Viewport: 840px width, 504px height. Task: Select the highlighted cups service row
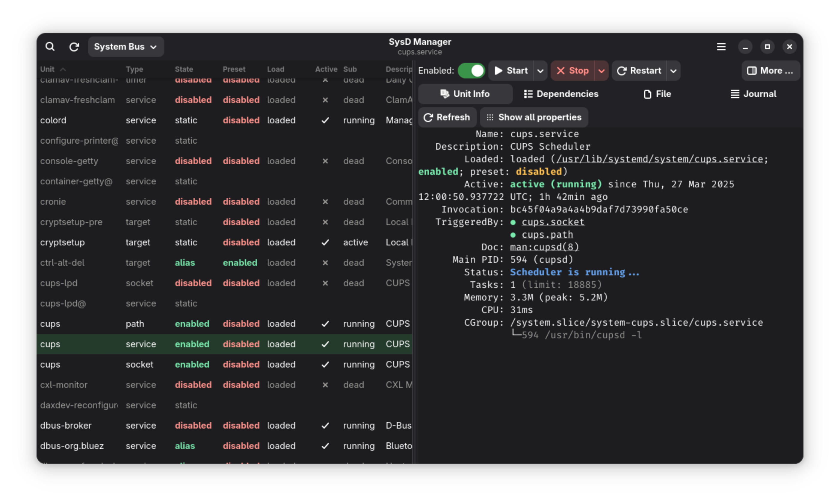224,344
